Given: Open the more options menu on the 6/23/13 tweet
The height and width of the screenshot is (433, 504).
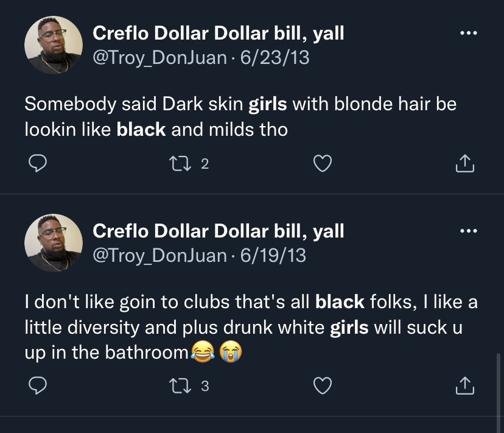Looking at the screenshot, I should (469, 33).
